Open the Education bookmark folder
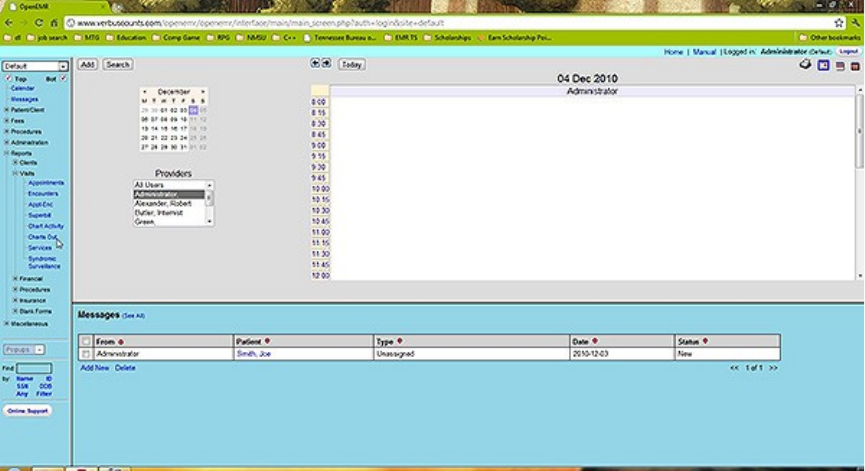The image size is (865, 471). (126, 38)
